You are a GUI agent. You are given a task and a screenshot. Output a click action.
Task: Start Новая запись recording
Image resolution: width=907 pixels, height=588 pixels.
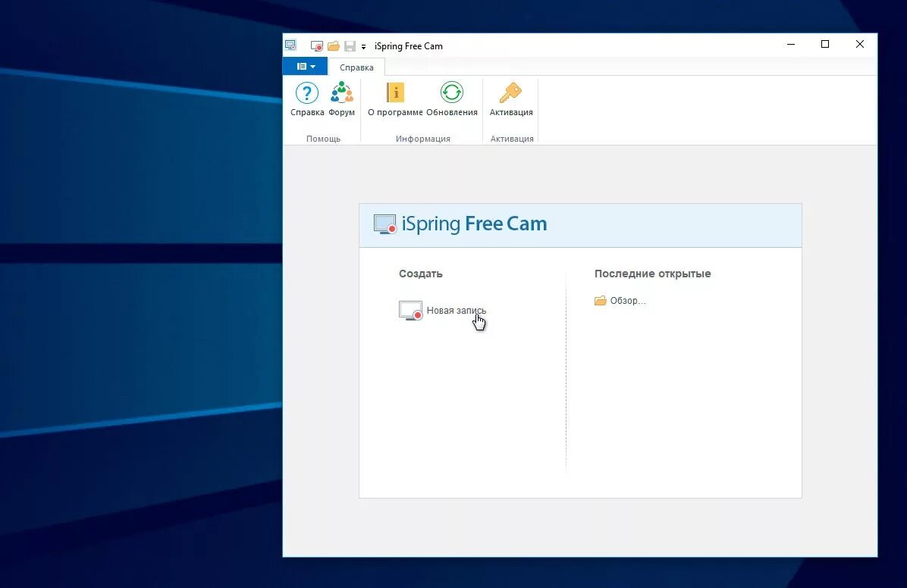coord(443,311)
